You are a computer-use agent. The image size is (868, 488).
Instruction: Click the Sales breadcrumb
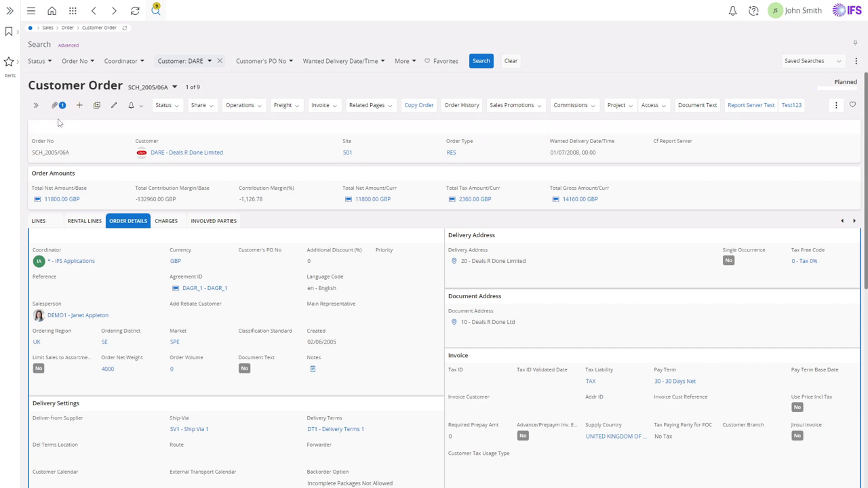[x=47, y=28]
